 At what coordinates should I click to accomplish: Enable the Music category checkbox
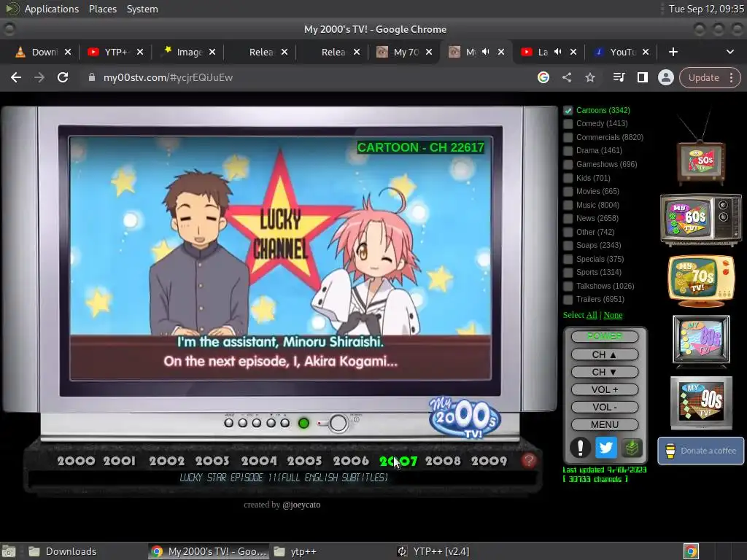pos(568,205)
